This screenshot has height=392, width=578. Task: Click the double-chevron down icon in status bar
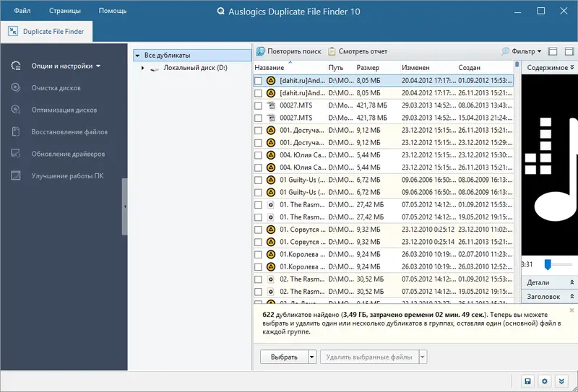pos(561,381)
